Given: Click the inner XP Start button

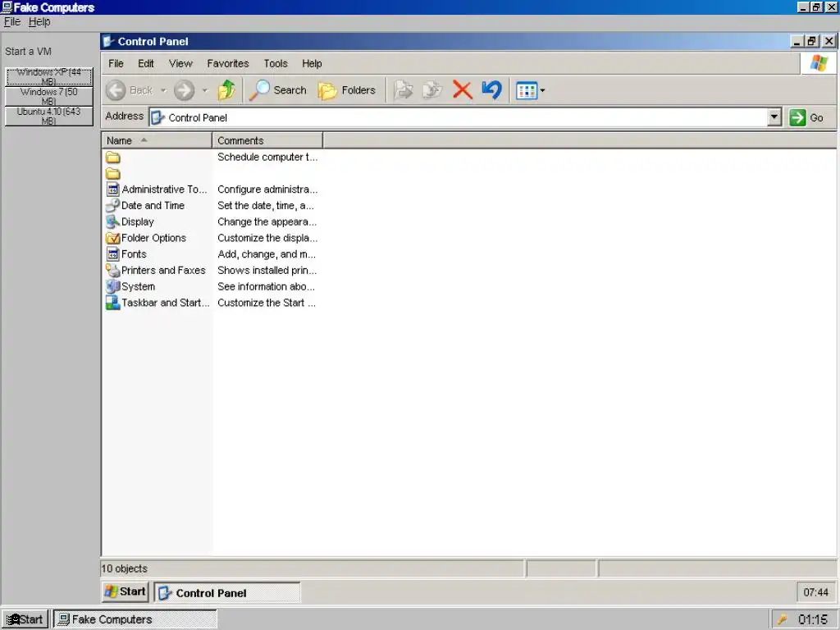Looking at the screenshot, I should tap(125, 591).
